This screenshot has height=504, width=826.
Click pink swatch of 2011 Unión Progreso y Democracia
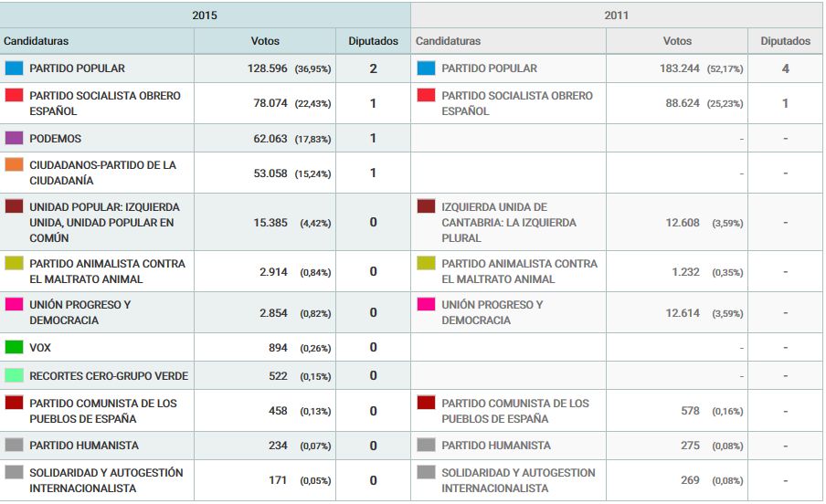[426, 304]
